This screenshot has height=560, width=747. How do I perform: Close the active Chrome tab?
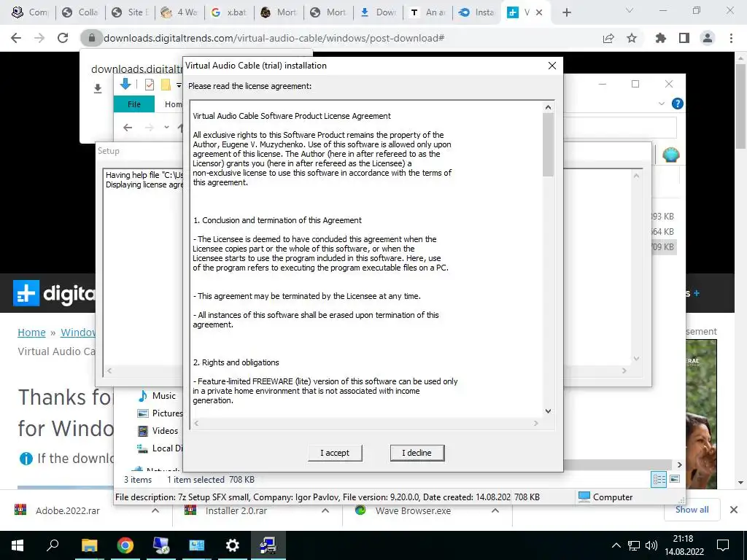coord(539,12)
